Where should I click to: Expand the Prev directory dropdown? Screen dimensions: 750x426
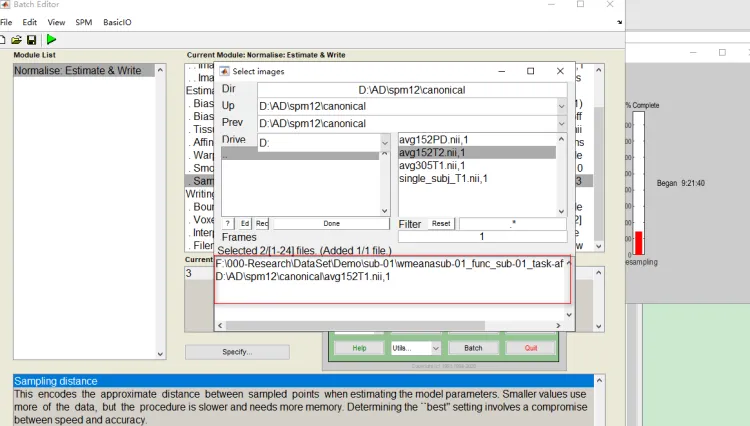pyautogui.click(x=563, y=123)
